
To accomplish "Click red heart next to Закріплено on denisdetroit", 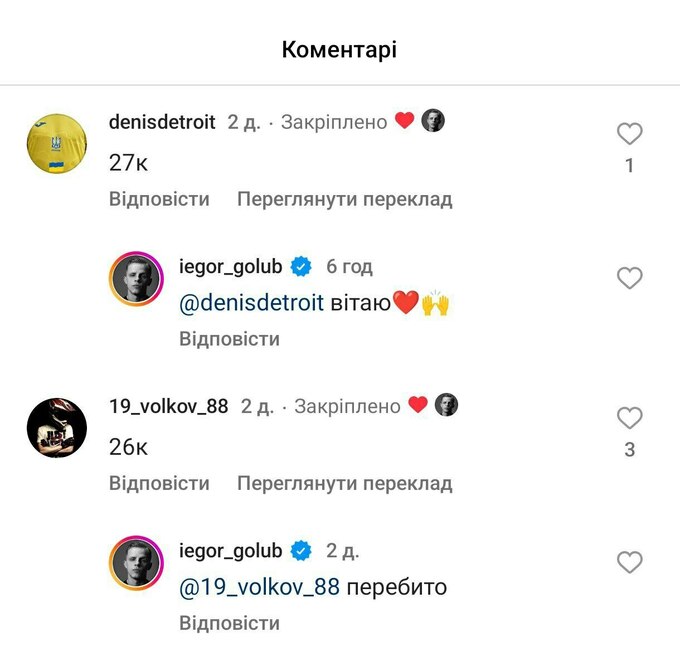I will (x=404, y=120).
